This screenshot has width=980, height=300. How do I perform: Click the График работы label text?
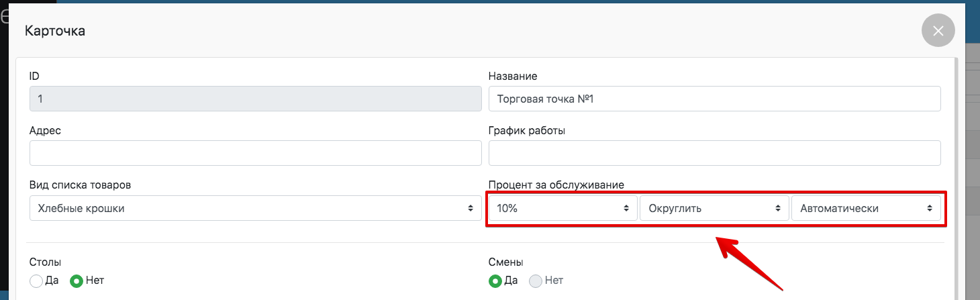click(x=526, y=130)
